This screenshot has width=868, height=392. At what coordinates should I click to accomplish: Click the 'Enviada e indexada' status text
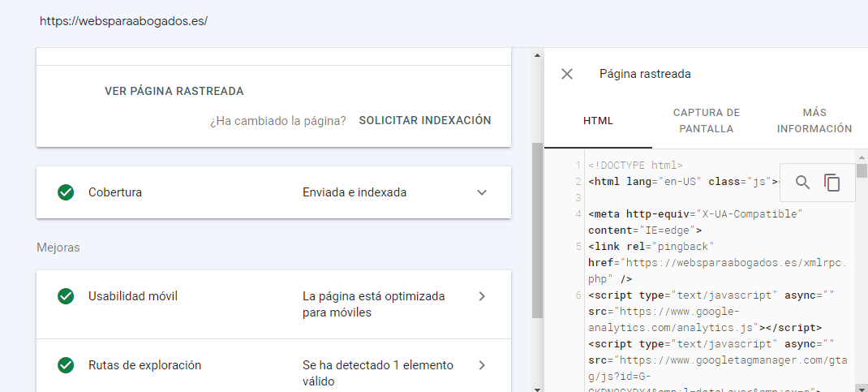point(355,192)
